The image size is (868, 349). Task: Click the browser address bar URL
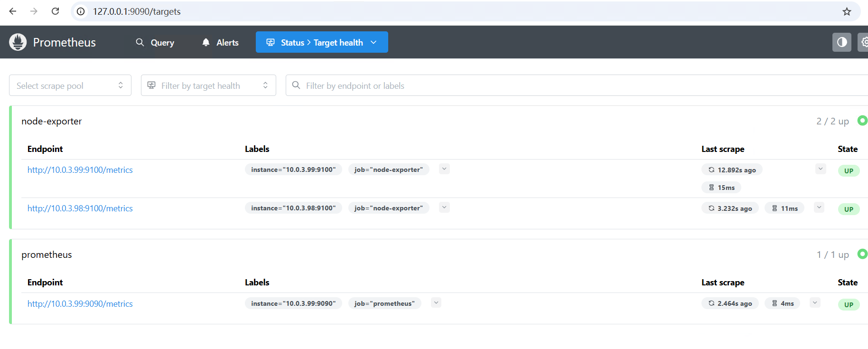point(137,11)
